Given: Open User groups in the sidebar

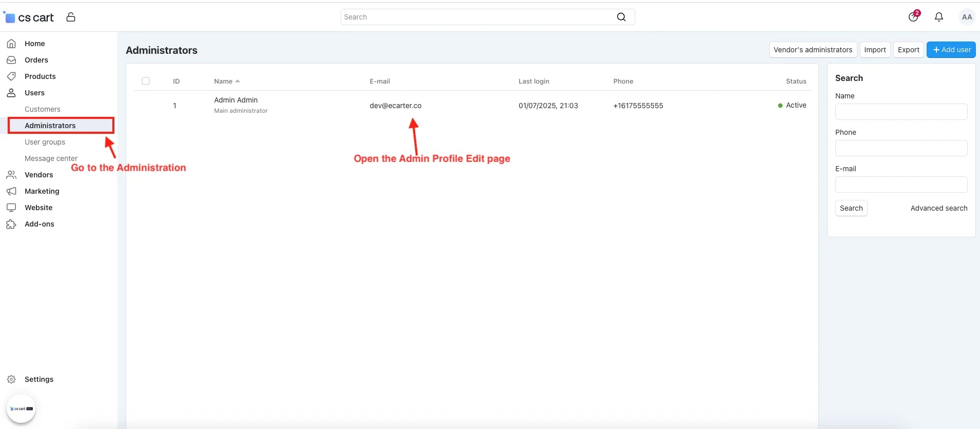Looking at the screenshot, I should click(x=45, y=142).
